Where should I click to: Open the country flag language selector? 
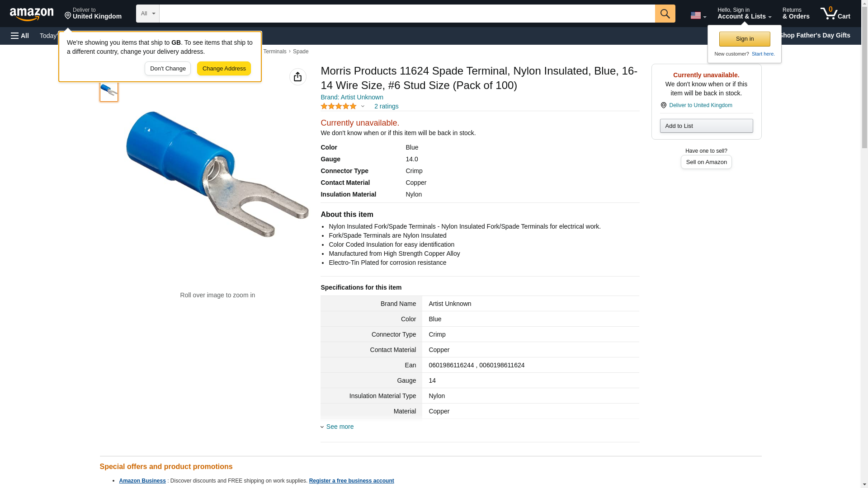pyautogui.click(x=698, y=15)
